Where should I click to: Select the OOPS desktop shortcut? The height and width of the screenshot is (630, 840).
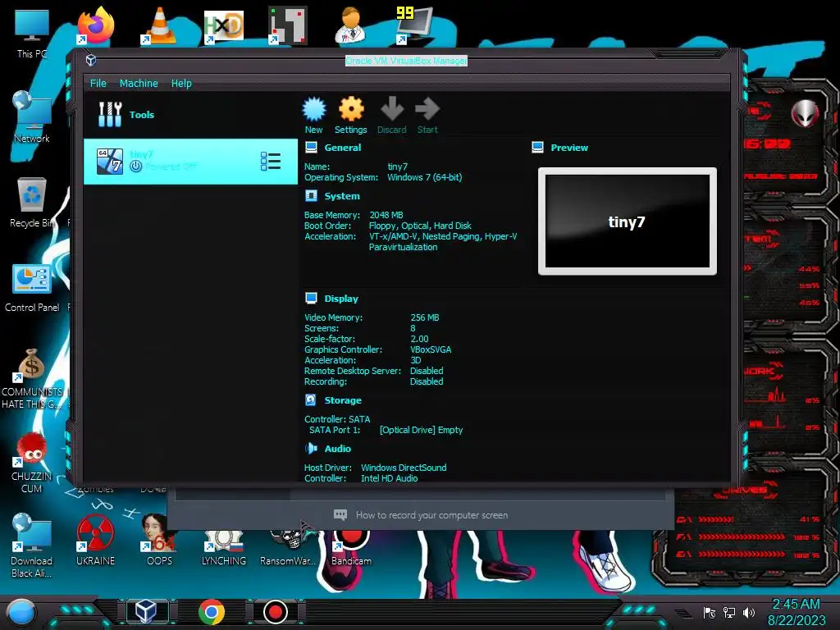click(x=159, y=540)
